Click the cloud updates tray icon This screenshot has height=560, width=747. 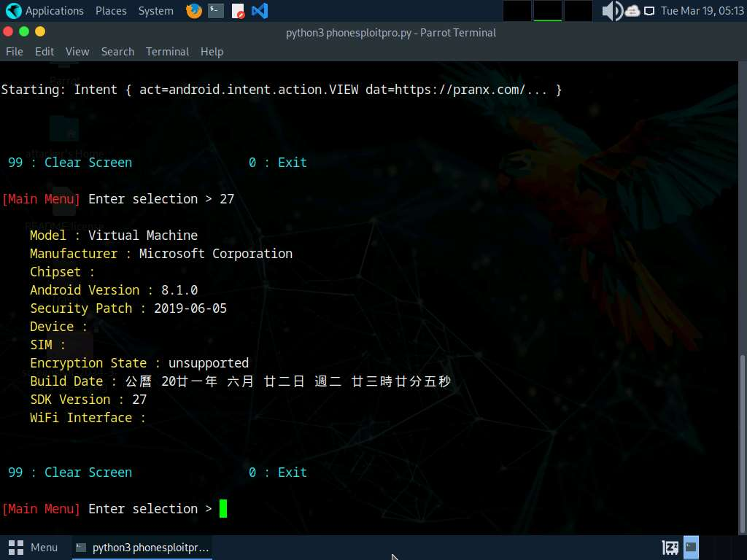click(632, 11)
